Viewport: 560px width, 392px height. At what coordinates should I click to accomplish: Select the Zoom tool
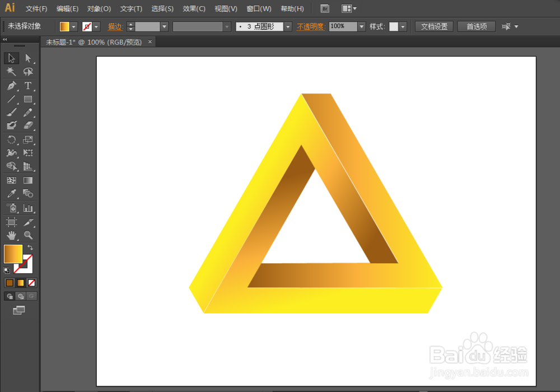(x=28, y=235)
